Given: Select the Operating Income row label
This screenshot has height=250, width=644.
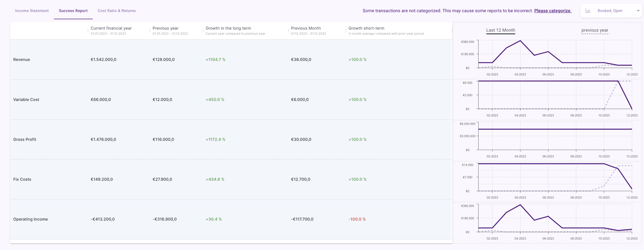Looking at the screenshot, I should click(x=31, y=219).
